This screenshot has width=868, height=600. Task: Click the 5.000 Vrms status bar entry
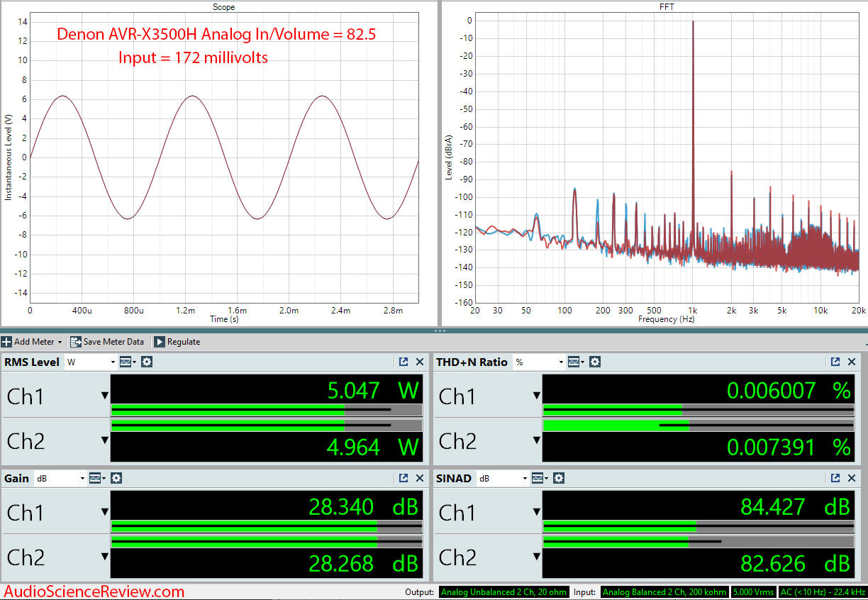click(x=754, y=592)
